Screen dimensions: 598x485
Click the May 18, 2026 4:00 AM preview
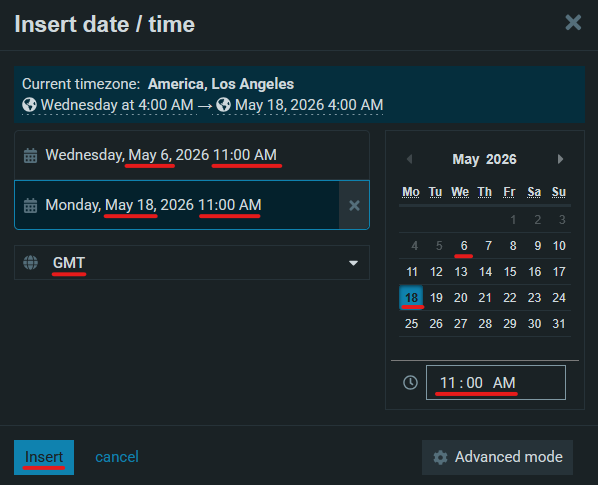299,105
